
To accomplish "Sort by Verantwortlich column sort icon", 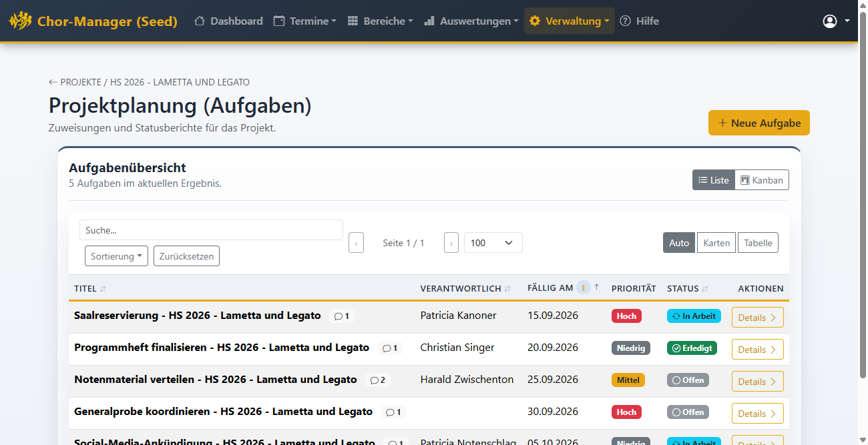I will coord(507,289).
